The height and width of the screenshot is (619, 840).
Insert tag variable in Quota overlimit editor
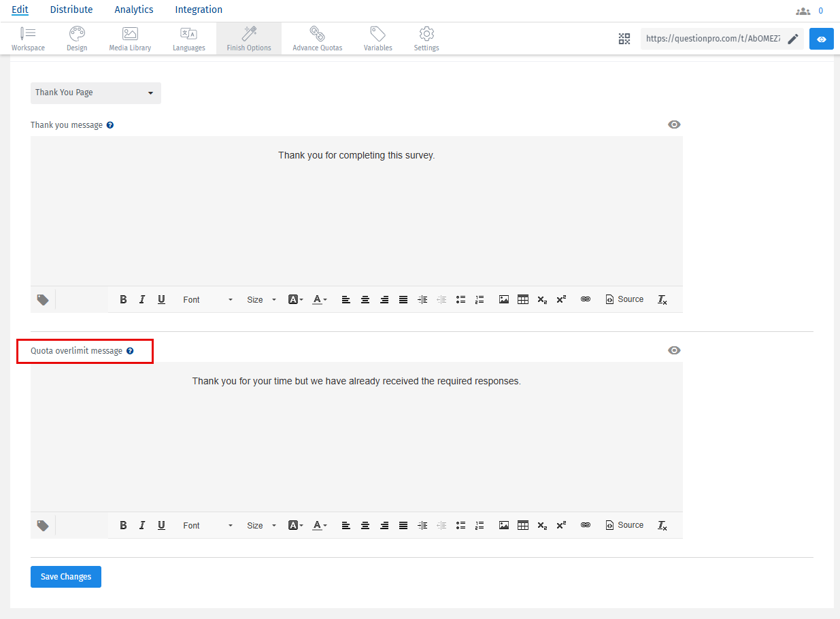coord(43,525)
